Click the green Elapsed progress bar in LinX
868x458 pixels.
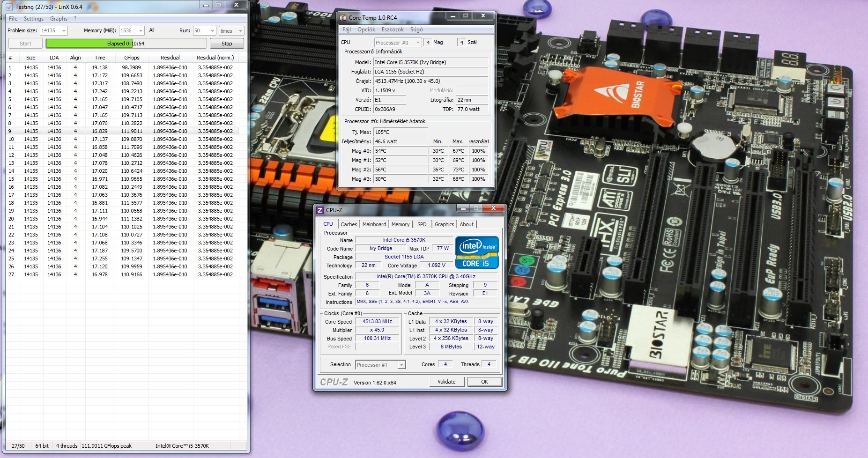126,44
